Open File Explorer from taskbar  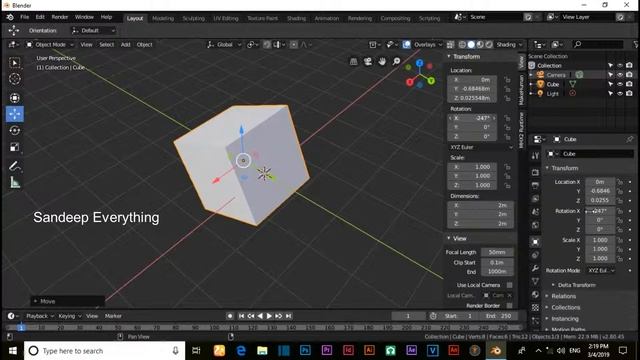[x=262, y=351]
